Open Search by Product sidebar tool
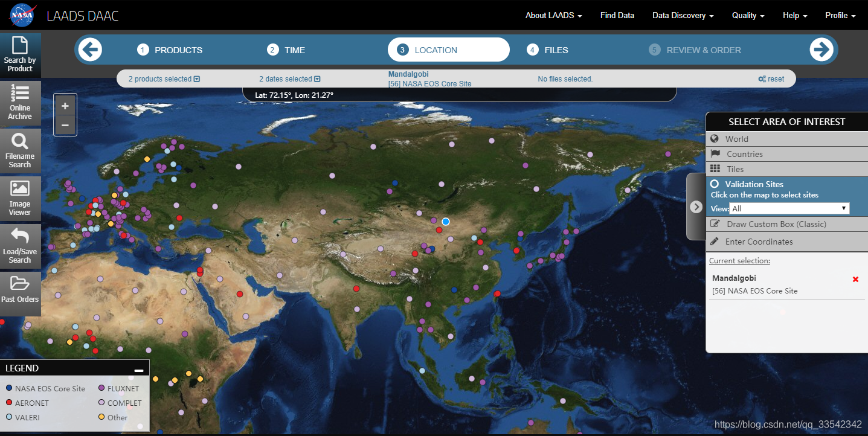Screen dimensions: 868x436 [x=20, y=55]
